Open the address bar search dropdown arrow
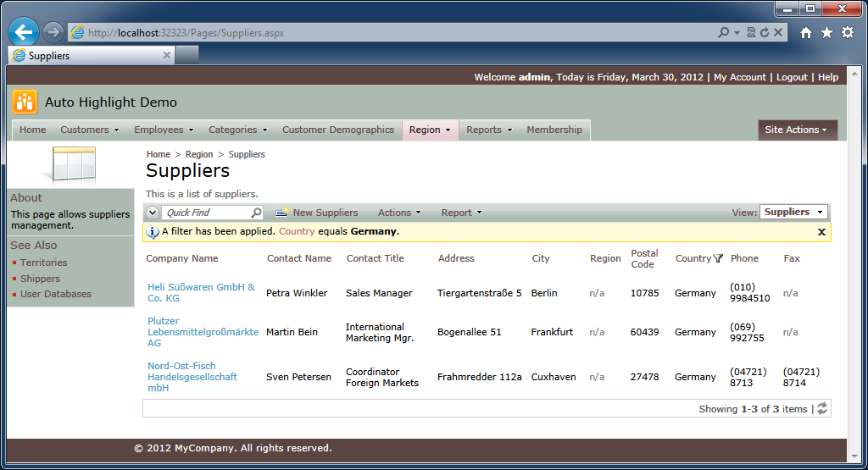 point(737,33)
